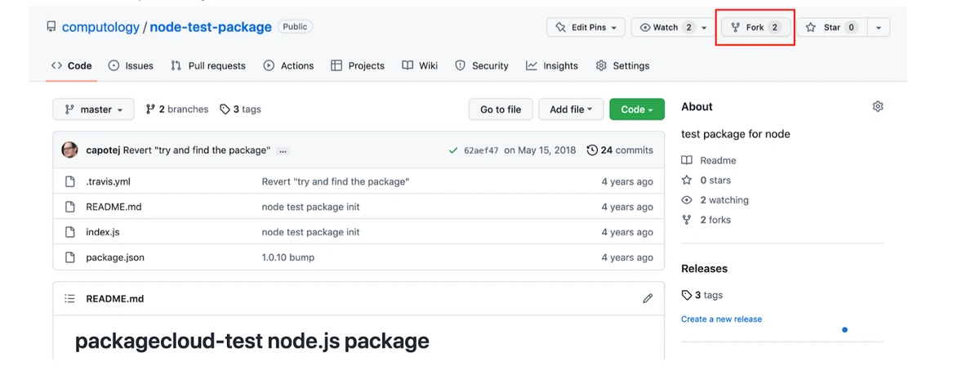The height and width of the screenshot is (384, 980).
Task: Click the file icon beside .travis.yml
Action: coord(70,181)
